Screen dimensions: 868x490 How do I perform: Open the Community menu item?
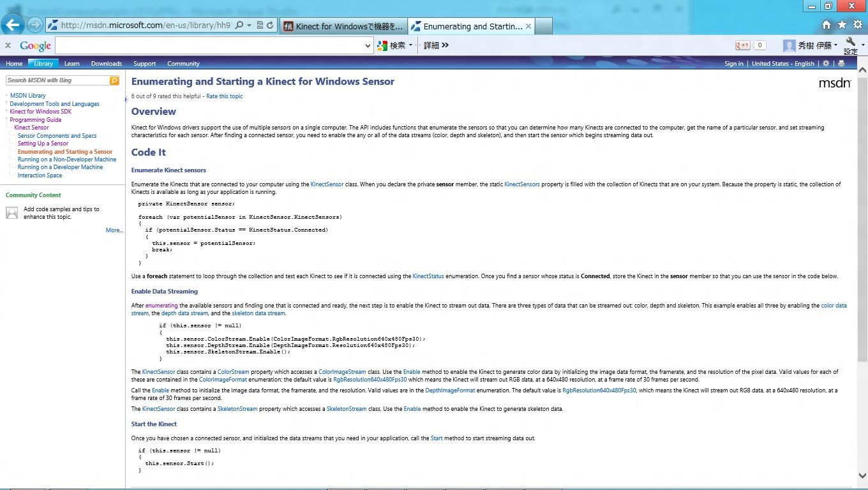click(184, 64)
